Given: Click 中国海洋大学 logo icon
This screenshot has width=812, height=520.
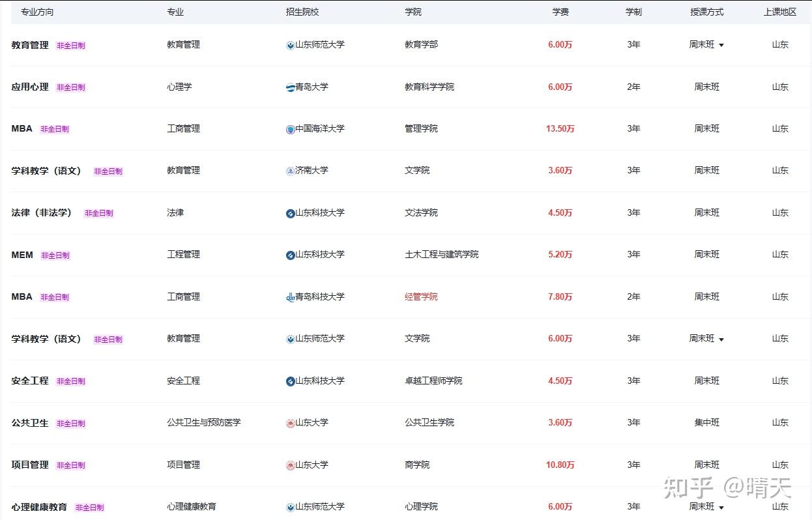Looking at the screenshot, I should [290, 130].
